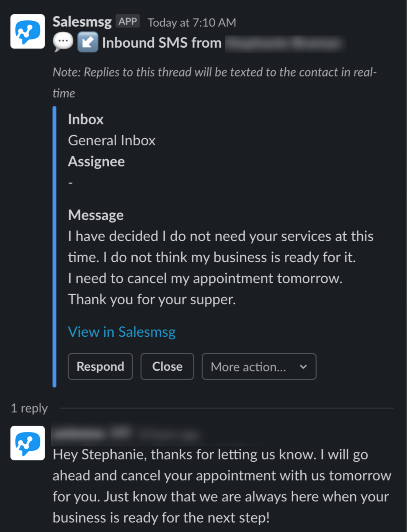Click the Salesmsg app avatar at top
The height and width of the screenshot is (532, 407).
click(x=27, y=31)
